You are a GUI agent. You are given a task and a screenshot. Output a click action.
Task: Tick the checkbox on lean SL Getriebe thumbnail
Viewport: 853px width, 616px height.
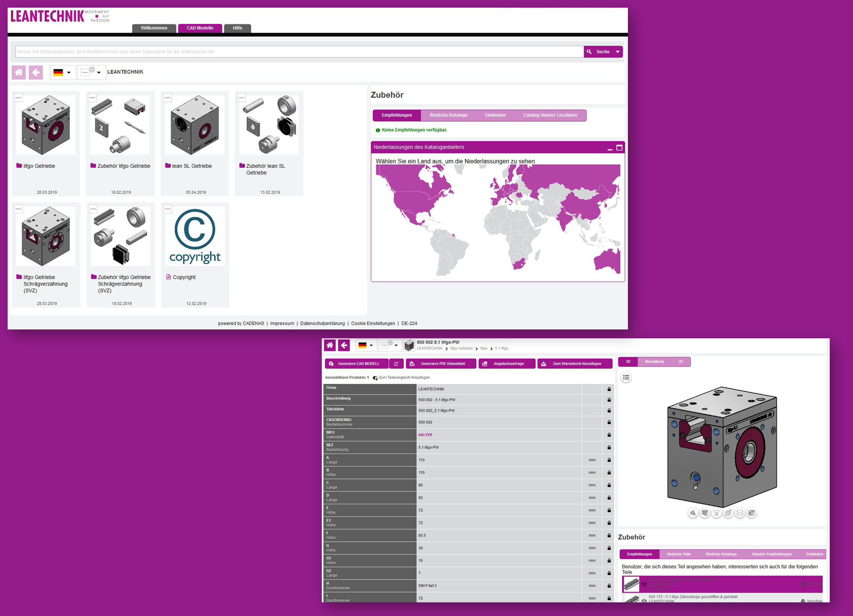pyautogui.click(x=167, y=98)
